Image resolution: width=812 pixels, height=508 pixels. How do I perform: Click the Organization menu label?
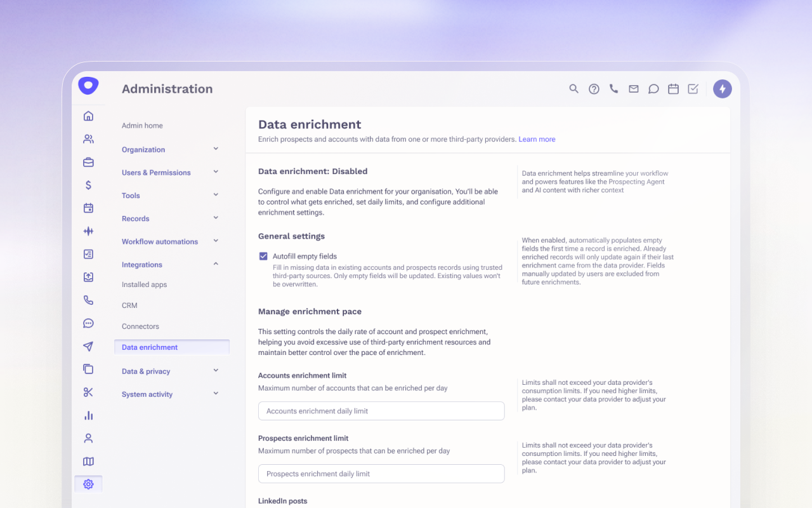[x=143, y=150]
